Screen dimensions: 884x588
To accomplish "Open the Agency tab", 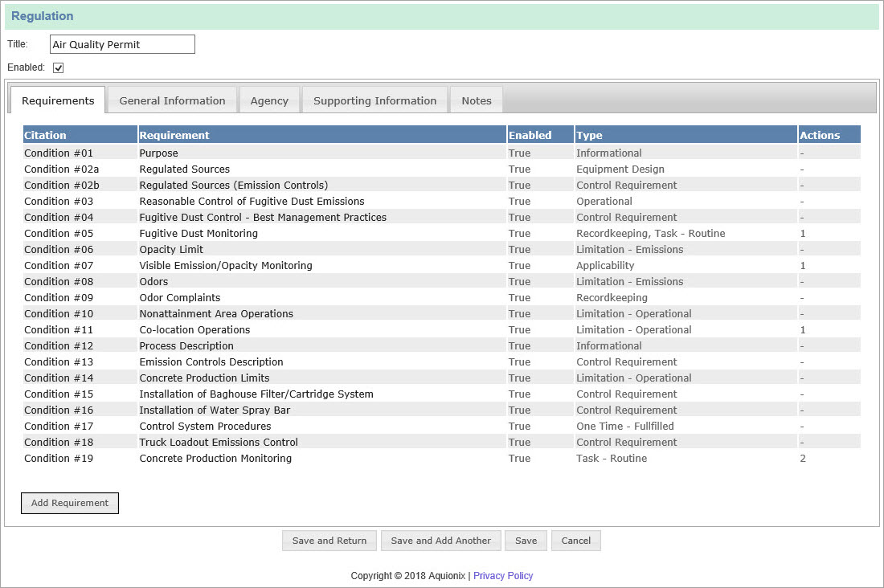I will [269, 100].
